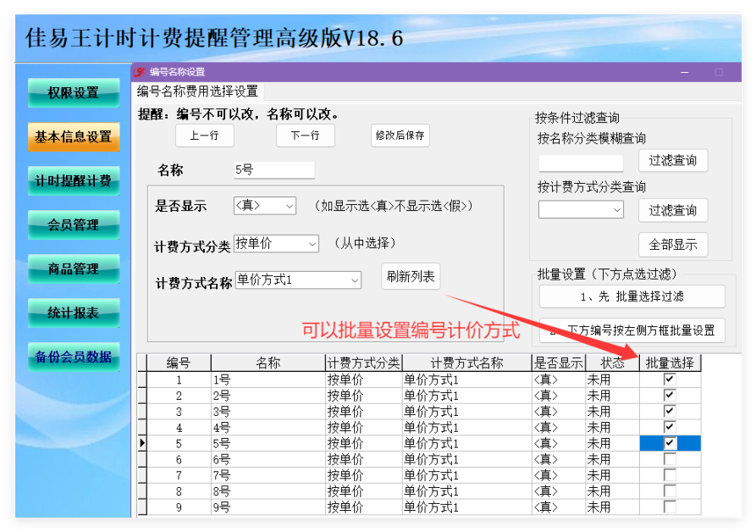Click 上一行 button

coord(205,135)
